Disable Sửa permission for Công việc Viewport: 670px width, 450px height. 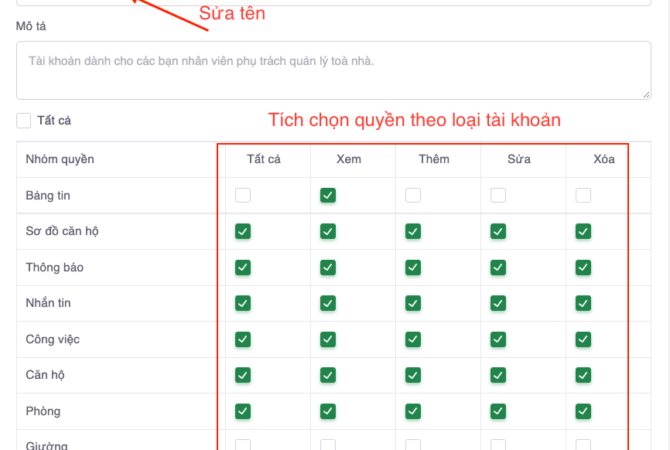click(x=498, y=339)
